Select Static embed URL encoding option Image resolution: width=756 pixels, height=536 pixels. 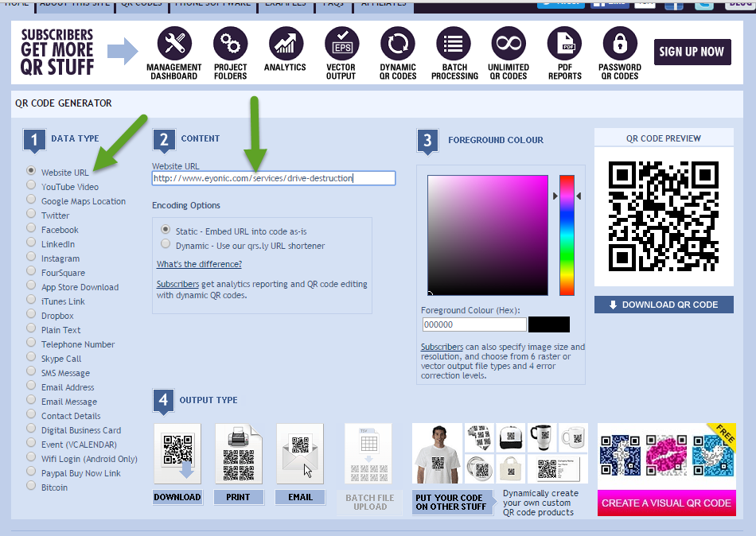pos(166,230)
